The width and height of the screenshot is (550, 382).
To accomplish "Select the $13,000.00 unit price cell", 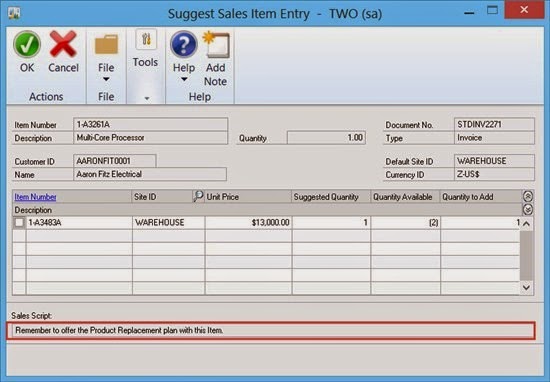I will pyautogui.click(x=248, y=223).
